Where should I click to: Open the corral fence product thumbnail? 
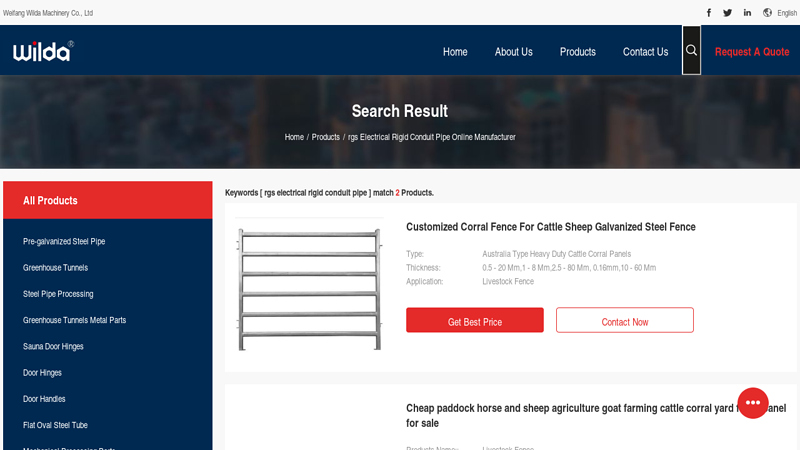coord(310,289)
